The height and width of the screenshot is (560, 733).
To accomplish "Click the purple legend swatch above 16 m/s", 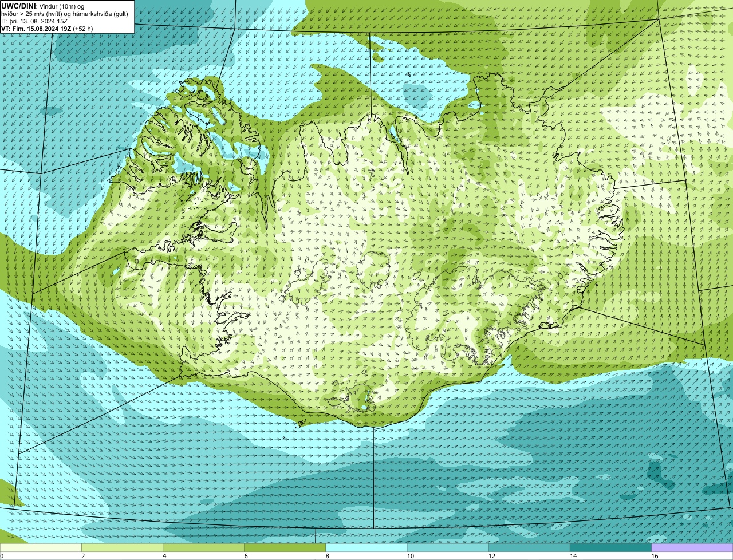I will (692, 547).
